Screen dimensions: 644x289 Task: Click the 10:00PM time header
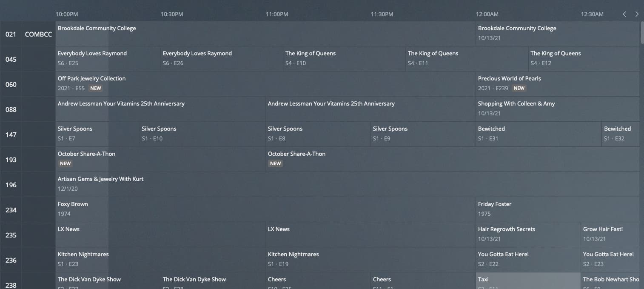coord(67,14)
